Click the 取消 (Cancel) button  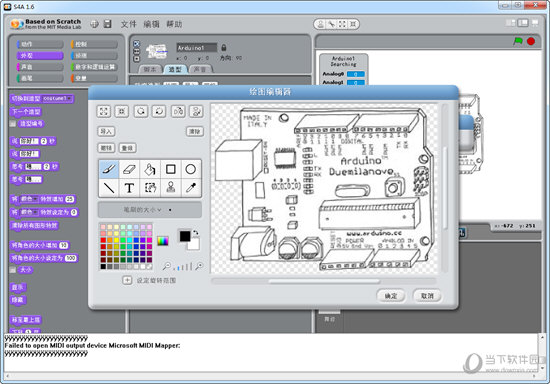[x=427, y=296]
